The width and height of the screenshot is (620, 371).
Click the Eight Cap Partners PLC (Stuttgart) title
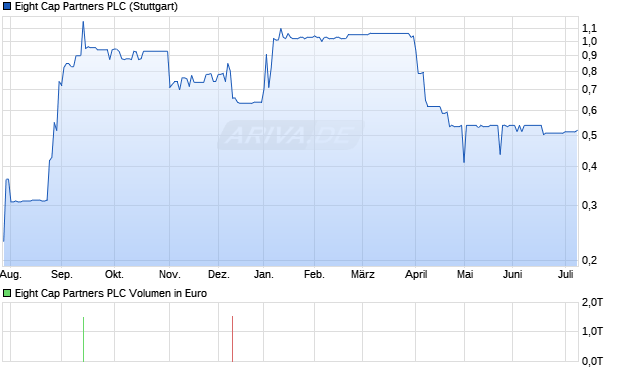pyautogui.click(x=96, y=7)
